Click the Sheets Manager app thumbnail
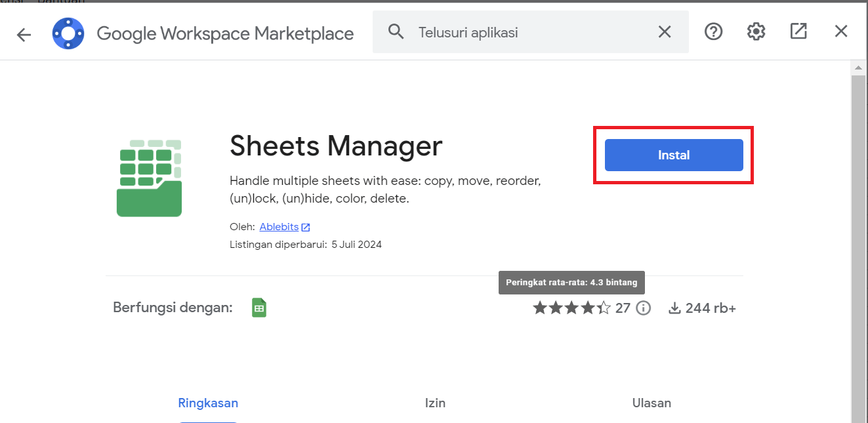Image resolution: width=868 pixels, height=423 pixels. (149, 178)
